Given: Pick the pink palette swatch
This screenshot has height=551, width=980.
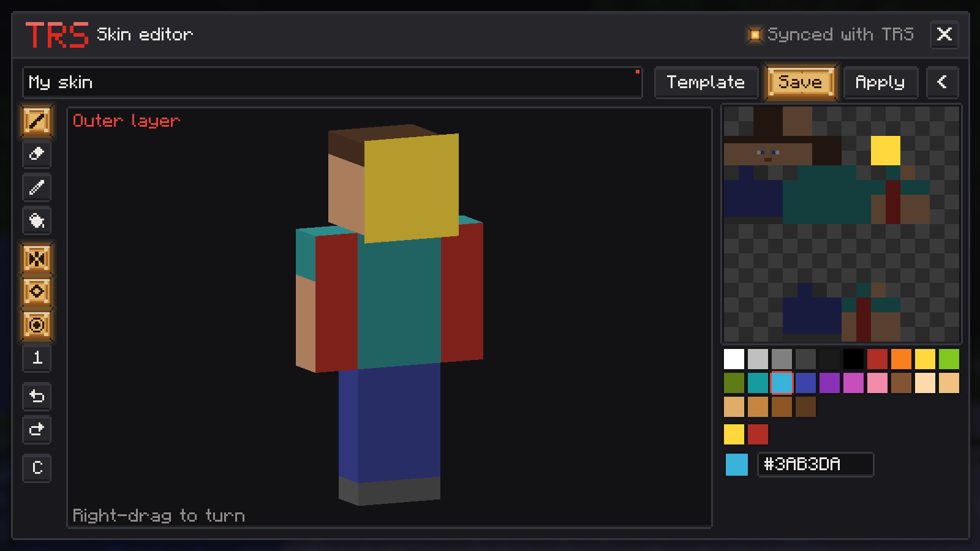Looking at the screenshot, I should [877, 383].
